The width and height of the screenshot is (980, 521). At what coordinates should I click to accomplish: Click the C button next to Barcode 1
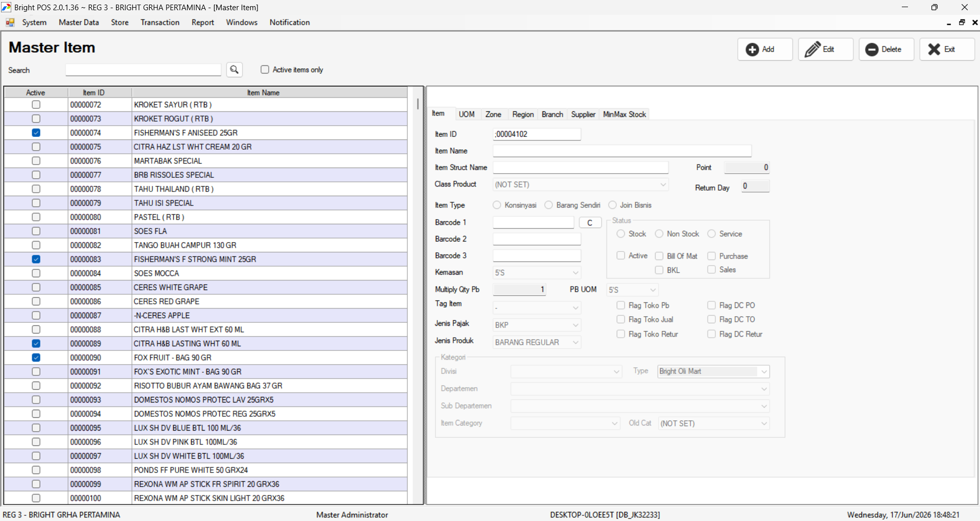point(590,223)
